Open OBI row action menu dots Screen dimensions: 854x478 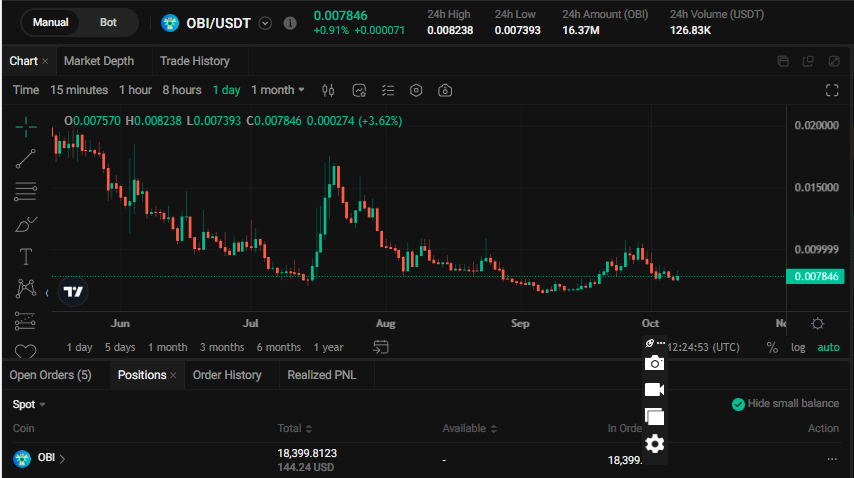tap(832, 459)
